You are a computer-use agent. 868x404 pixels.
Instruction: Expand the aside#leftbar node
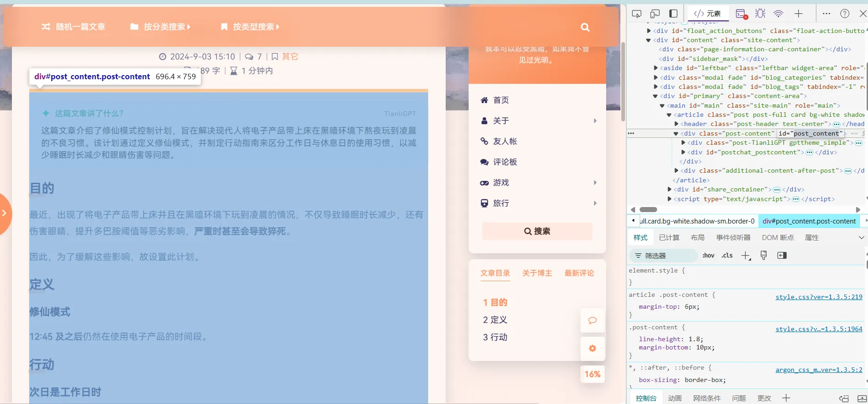tap(656, 68)
